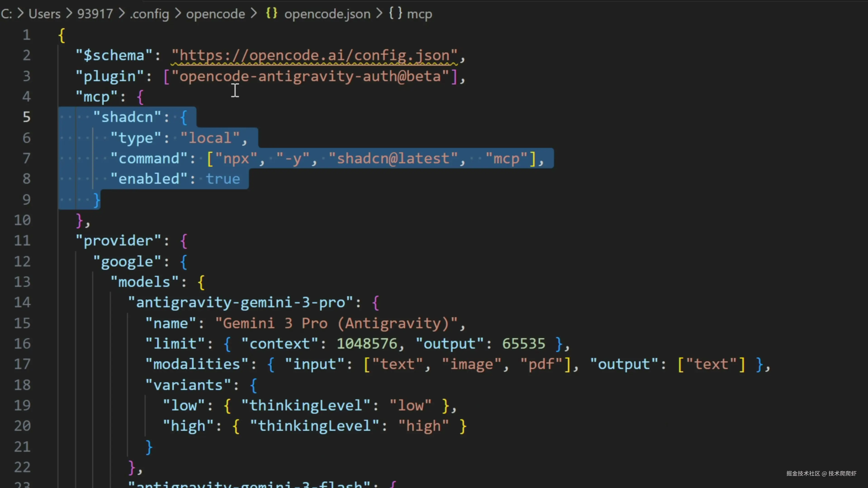Click the C: drive breadcrumb
Screen dimensions: 868x488
[x=6, y=14]
